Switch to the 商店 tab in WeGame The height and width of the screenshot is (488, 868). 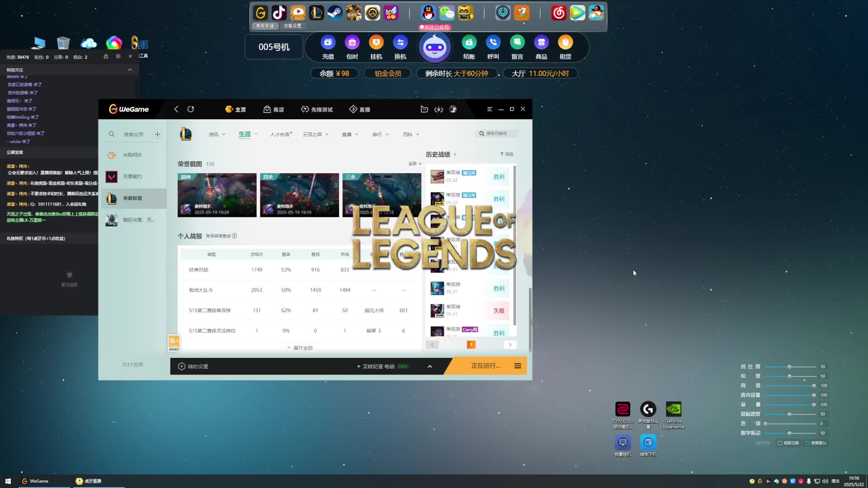tap(274, 109)
